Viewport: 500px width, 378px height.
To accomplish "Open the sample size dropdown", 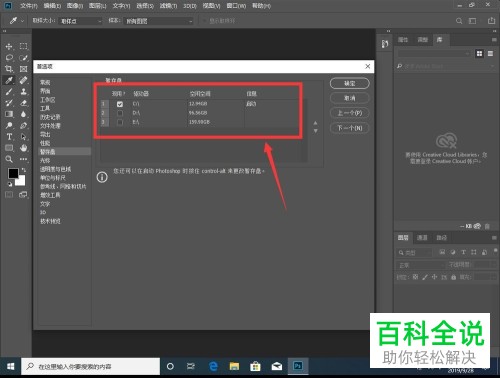I will pyautogui.click(x=80, y=21).
